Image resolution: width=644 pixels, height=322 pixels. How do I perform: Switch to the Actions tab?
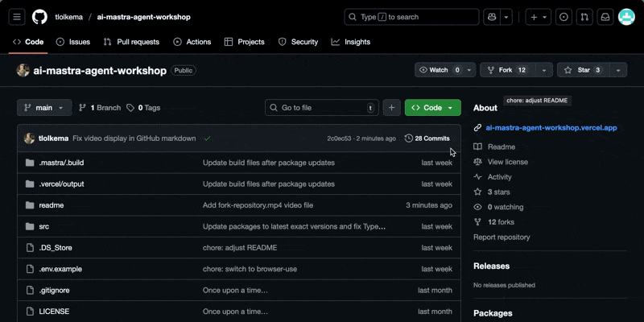click(x=192, y=42)
